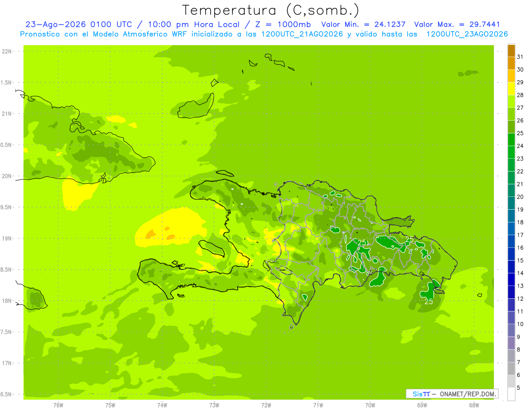Click legend value '20' on the color bar
The width and height of the screenshot is (532, 411).
520,197
